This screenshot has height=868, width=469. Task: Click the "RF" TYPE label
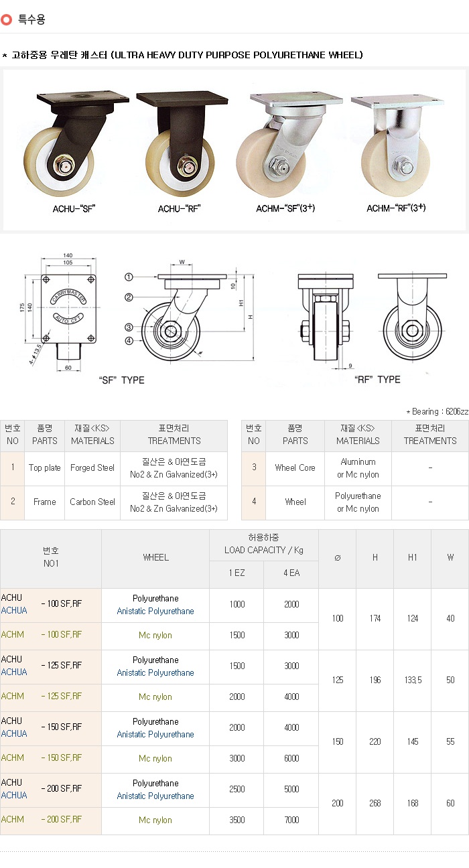[x=377, y=379]
